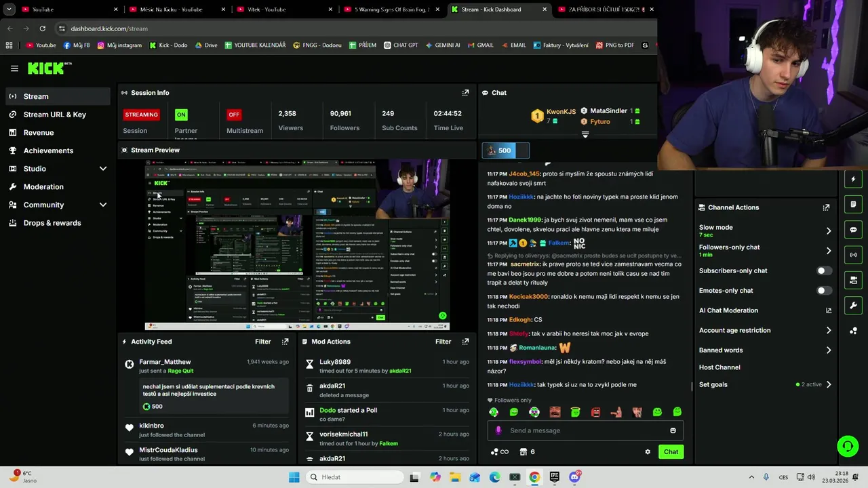
Task: Open Banned words chevron
Action: 828,350
